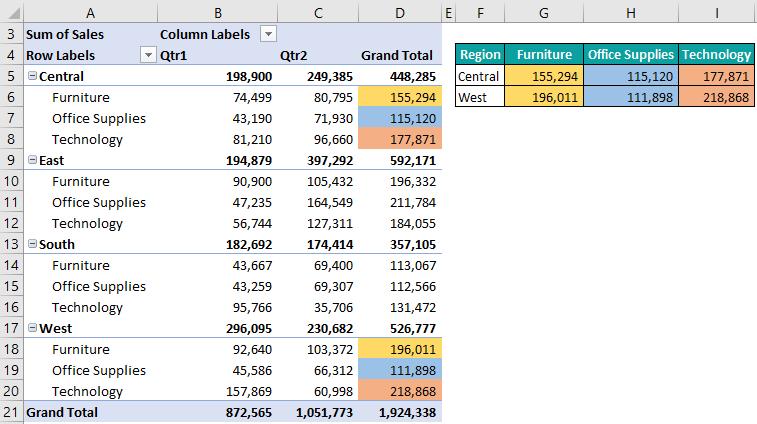Click the Region header in summary table
The height and width of the screenshot is (424, 757).
coord(480,55)
